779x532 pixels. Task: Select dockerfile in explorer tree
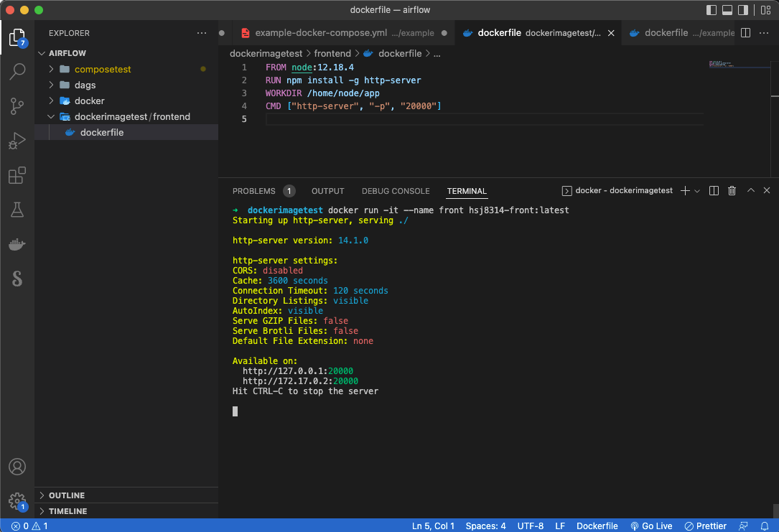[126, 133]
